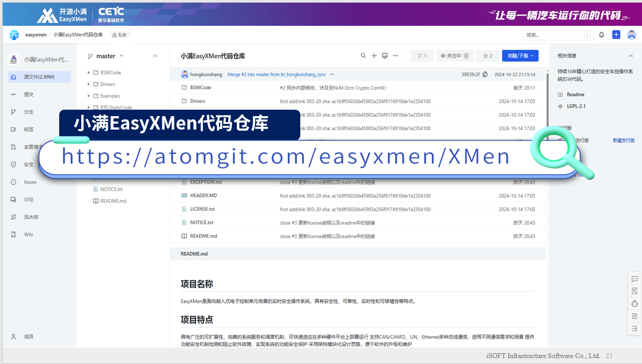Expand BSWCode folder in the file tree
The width and height of the screenshot is (642, 364).
pos(88,73)
